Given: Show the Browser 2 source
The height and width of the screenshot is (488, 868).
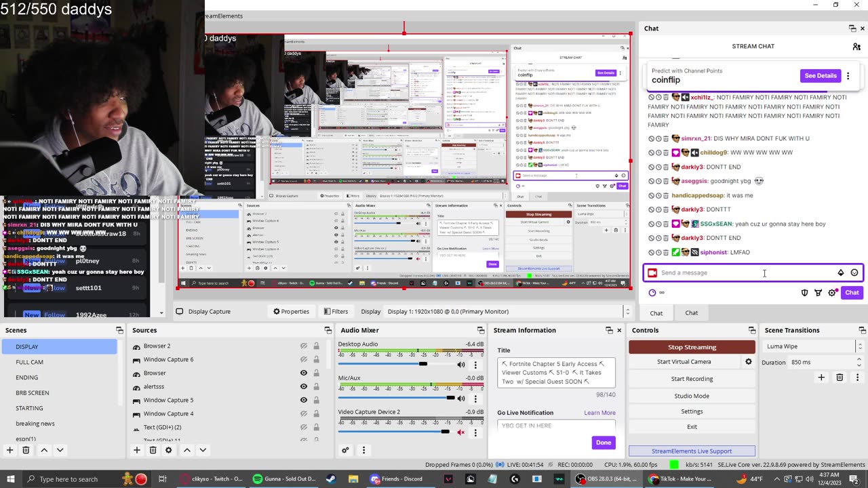Looking at the screenshot, I should 304,346.
